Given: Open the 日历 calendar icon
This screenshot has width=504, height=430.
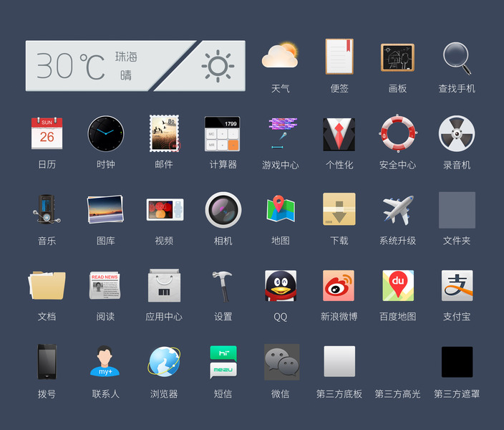Looking at the screenshot, I should 47,133.
